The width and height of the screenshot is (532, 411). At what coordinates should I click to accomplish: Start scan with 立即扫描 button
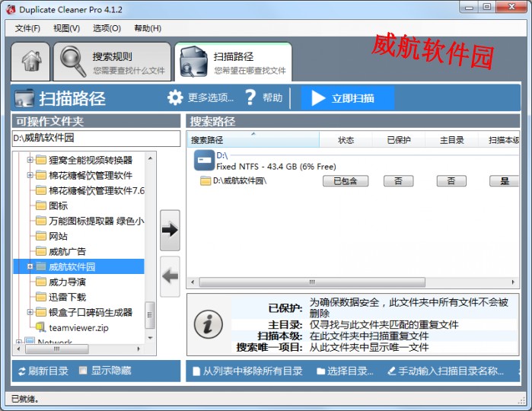tap(347, 98)
